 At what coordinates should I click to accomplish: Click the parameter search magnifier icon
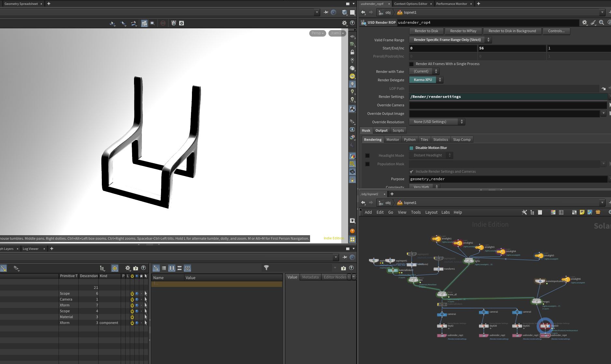(x=602, y=22)
